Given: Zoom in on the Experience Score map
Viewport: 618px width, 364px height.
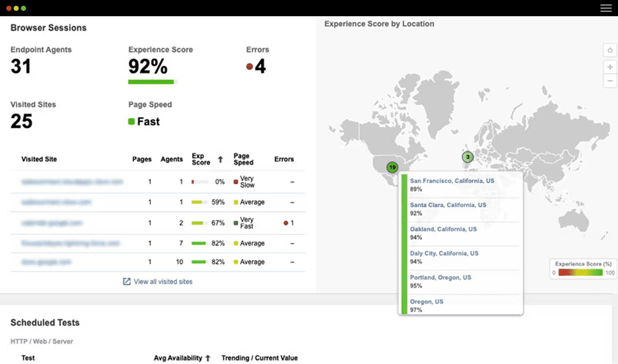Looking at the screenshot, I should pyautogui.click(x=610, y=66).
